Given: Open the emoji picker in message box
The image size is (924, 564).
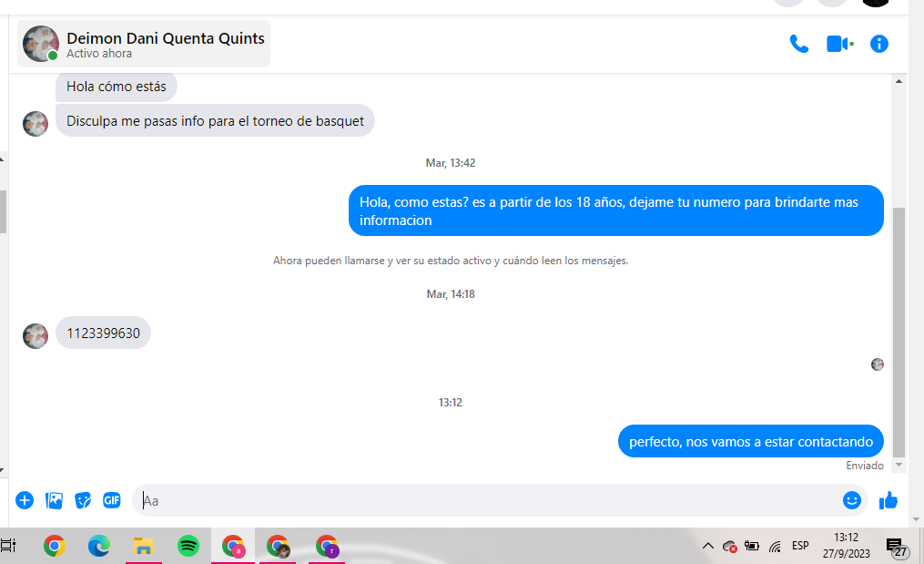Looking at the screenshot, I should coord(851,500).
